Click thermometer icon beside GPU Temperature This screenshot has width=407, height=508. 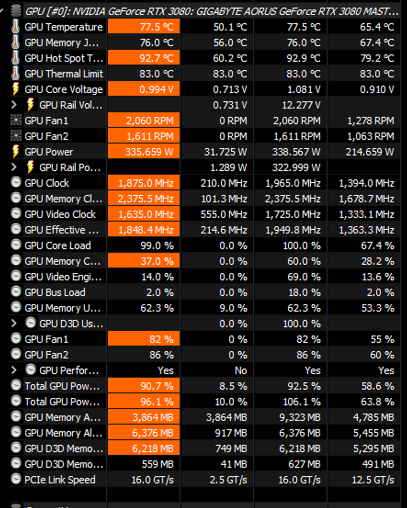point(15,27)
